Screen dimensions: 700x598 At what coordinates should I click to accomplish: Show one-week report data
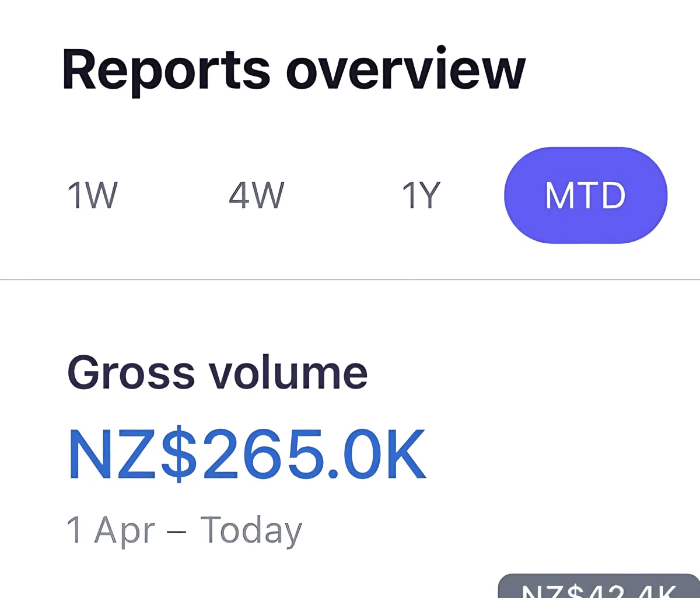point(93,195)
